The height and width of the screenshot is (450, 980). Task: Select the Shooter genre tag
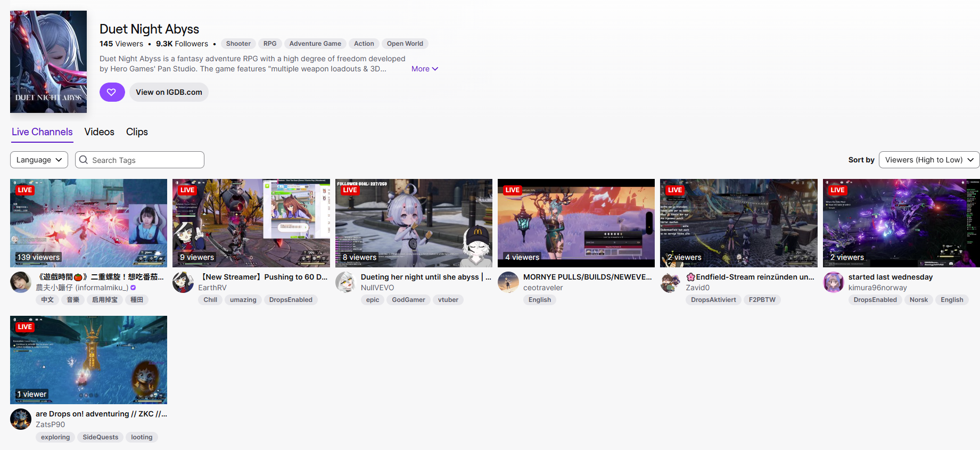click(x=238, y=44)
